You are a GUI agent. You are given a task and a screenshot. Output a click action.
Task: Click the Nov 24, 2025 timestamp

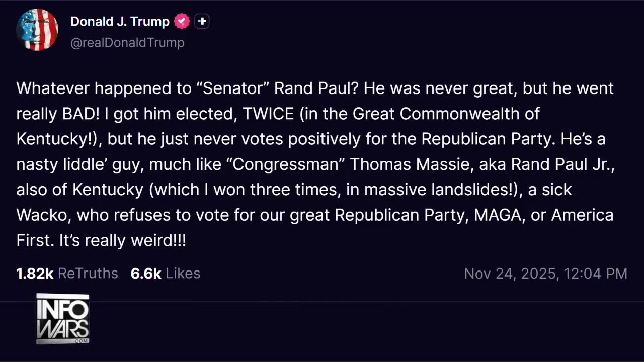coord(545,274)
